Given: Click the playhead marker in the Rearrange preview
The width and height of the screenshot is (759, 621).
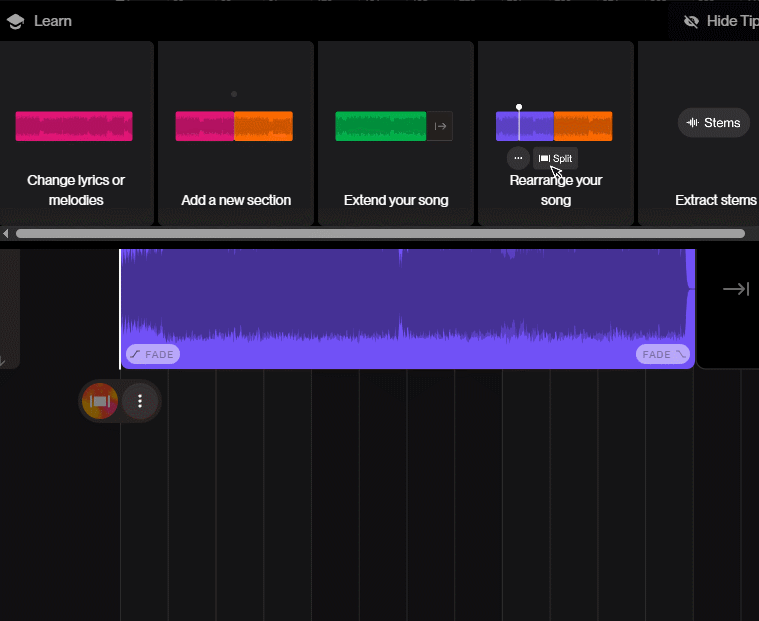Looking at the screenshot, I should [x=519, y=107].
